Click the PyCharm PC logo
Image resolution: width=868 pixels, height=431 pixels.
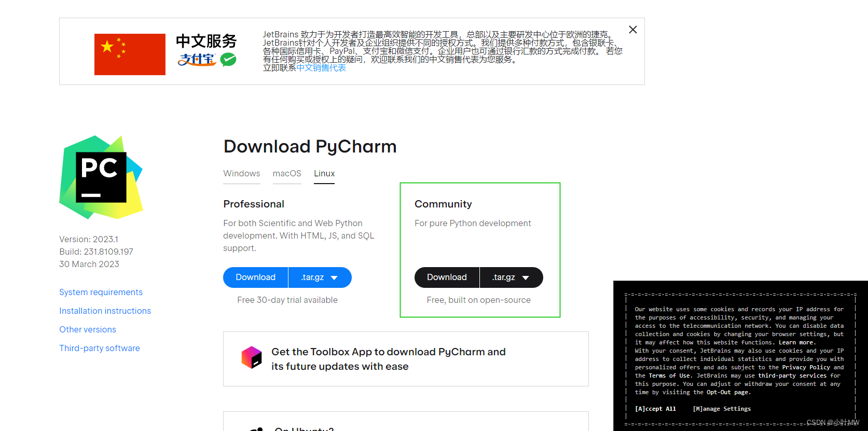coord(101,177)
